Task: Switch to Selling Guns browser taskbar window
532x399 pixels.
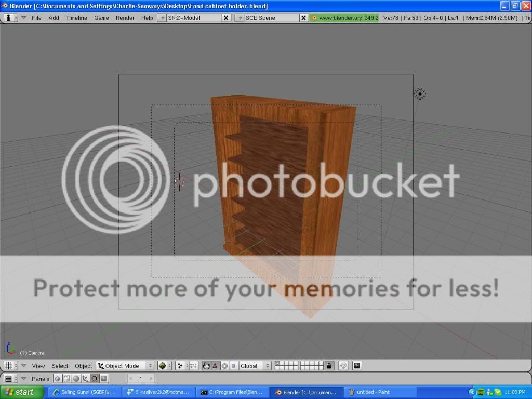Action: tap(84, 392)
